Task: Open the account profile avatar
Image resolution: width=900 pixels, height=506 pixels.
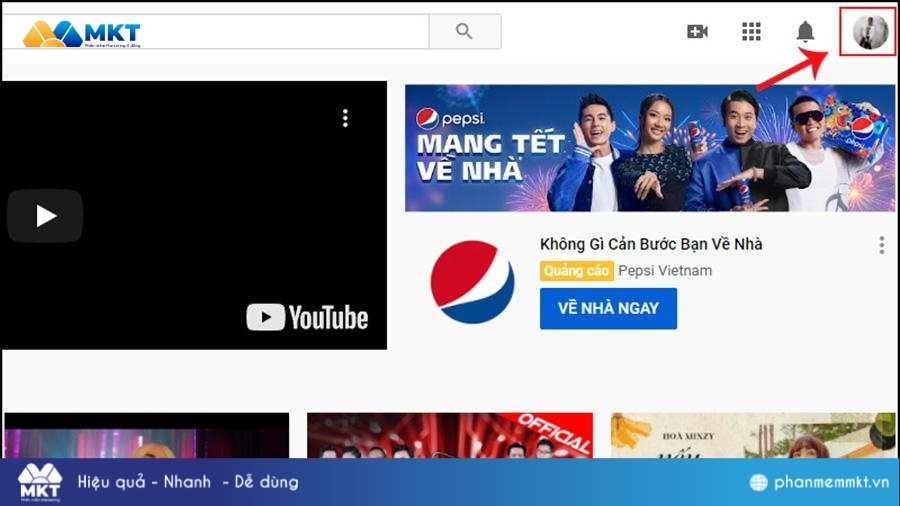Action: pos(870,32)
